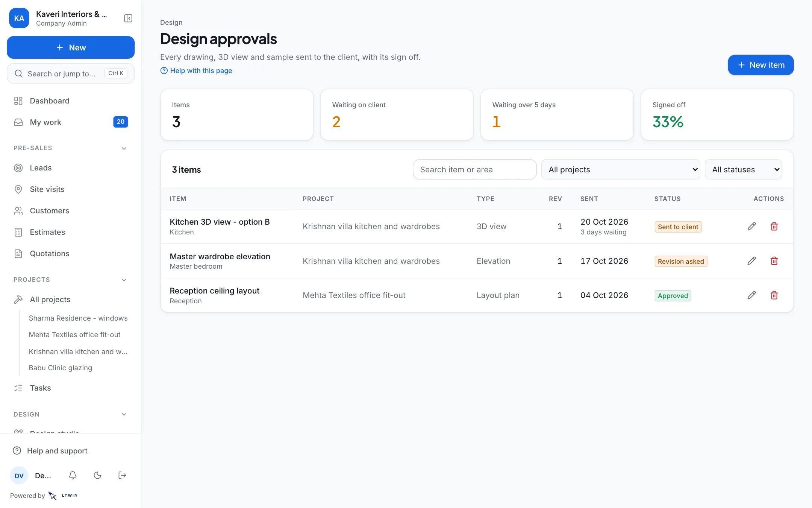This screenshot has height=508, width=812.
Task: Delete Kitchen 3D view - option B item
Action: [x=774, y=227]
